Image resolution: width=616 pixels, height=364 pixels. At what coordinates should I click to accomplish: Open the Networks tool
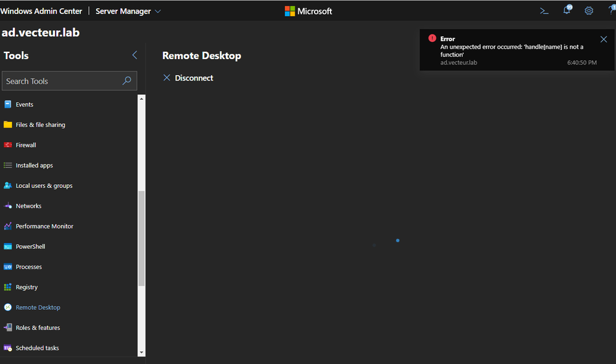28,206
